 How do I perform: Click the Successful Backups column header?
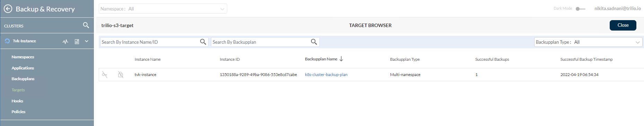pos(492,59)
